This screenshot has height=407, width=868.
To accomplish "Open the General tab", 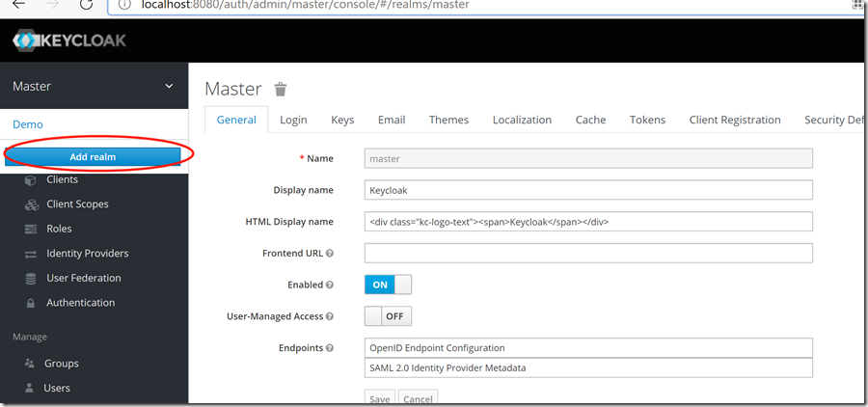I will [236, 120].
